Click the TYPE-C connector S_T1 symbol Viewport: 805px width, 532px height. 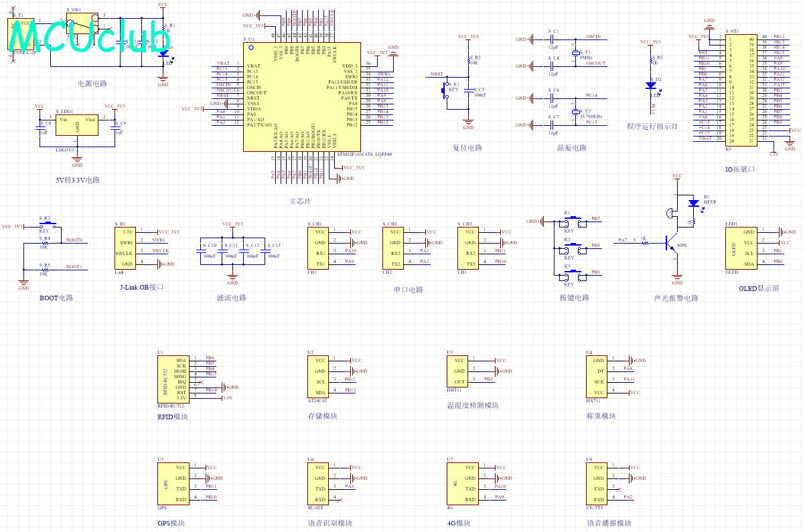pyautogui.click(x=20, y=35)
